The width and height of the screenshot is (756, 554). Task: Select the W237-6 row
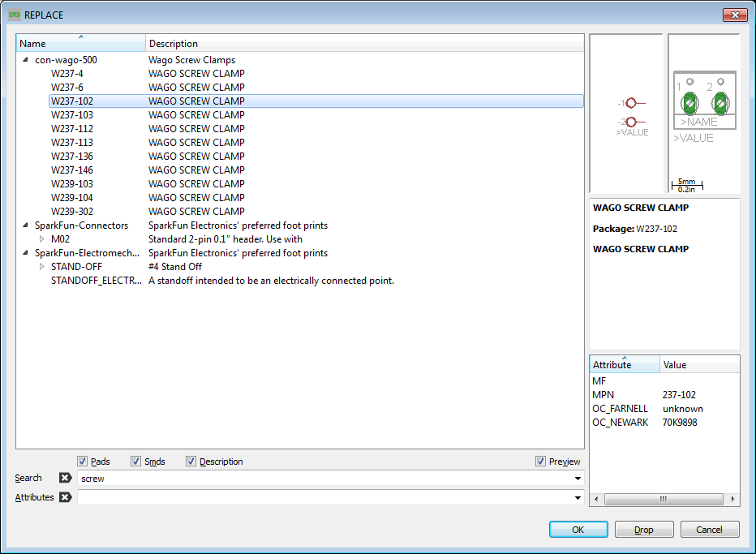coord(316,88)
